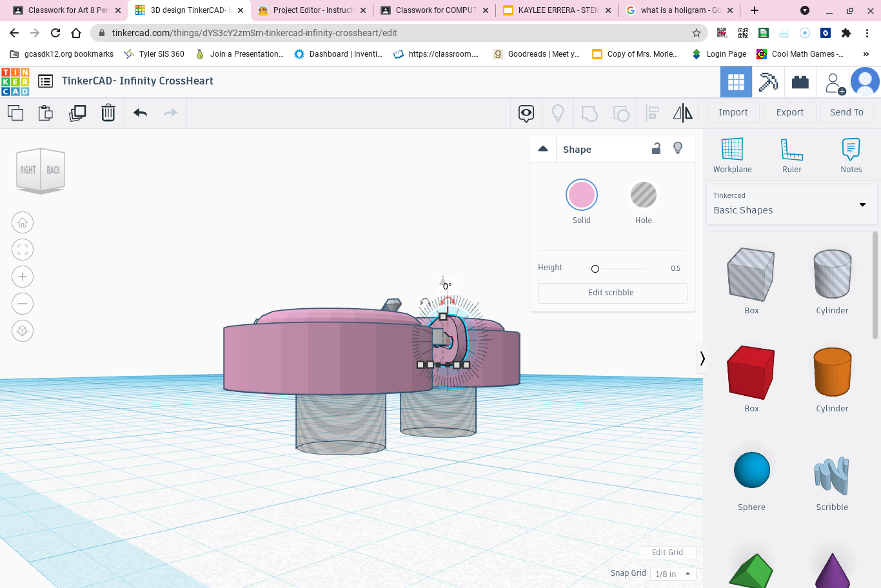Click the solid pink color swatch
This screenshot has width=881, height=588.
click(581, 195)
